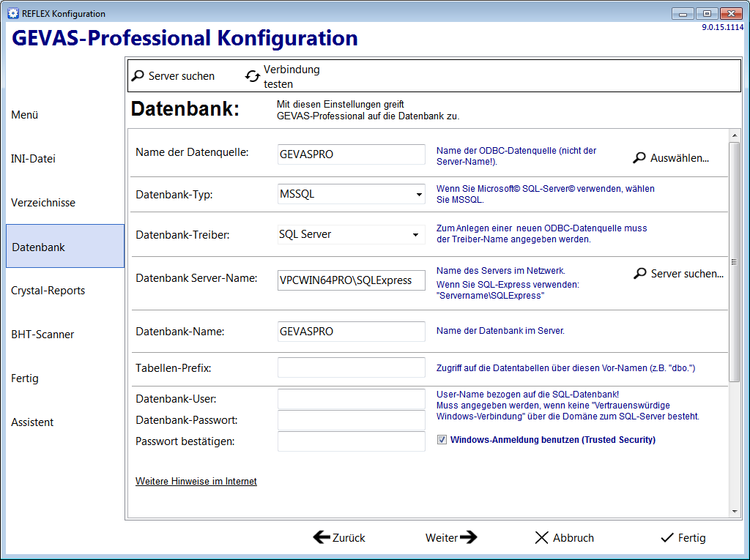Click the Abbruch X icon

pos(541,537)
